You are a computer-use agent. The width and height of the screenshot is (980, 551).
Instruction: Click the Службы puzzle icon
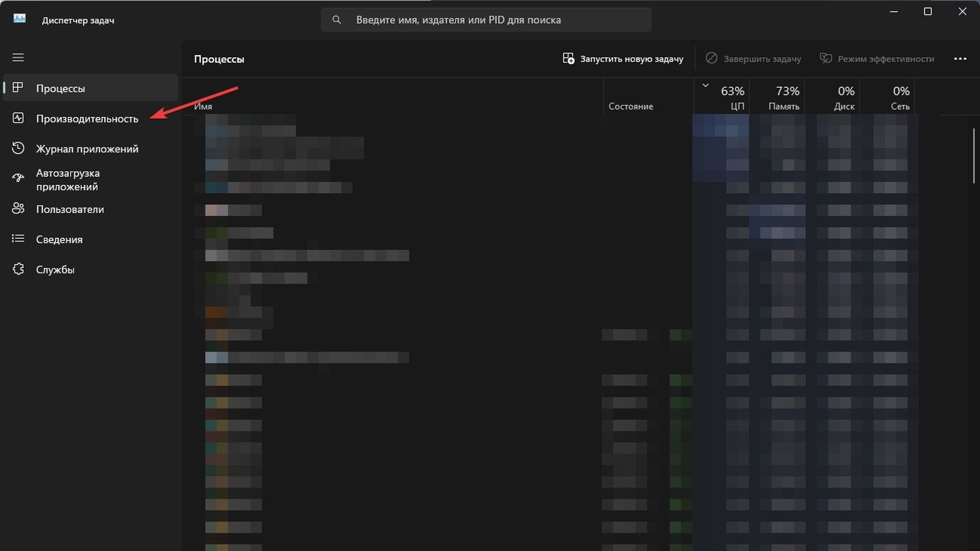coord(18,269)
